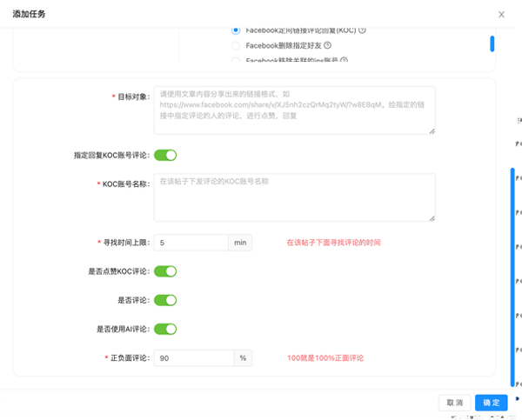The image size is (522, 420).
Task: Toggle the 指定回复KOC账号评论 switch
Action: click(x=165, y=156)
